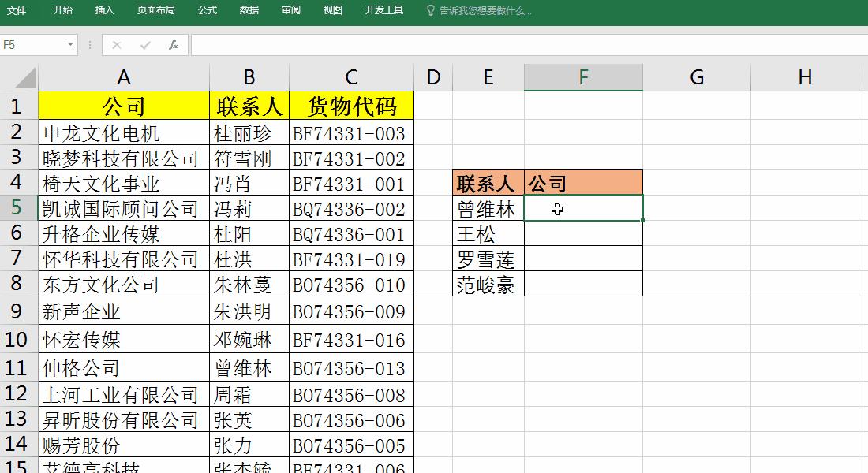The image size is (868, 473).
Task: Select column A header
Action: [x=123, y=76]
